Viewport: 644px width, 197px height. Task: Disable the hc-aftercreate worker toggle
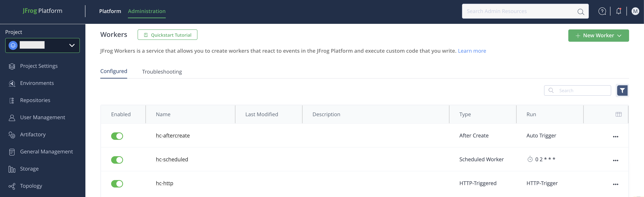pyautogui.click(x=117, y=136)
